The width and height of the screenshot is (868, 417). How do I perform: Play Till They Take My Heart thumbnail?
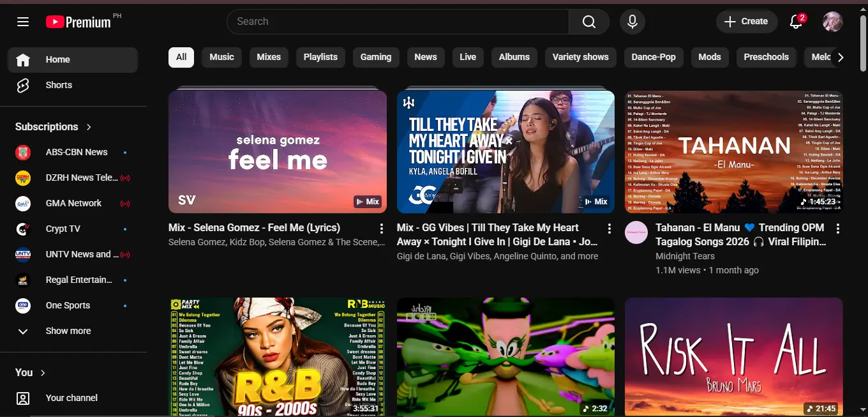click(x=505, y=152)
